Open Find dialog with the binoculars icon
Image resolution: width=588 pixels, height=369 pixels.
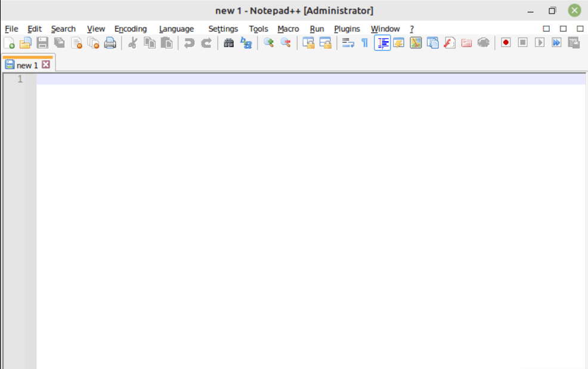(229, 43)
